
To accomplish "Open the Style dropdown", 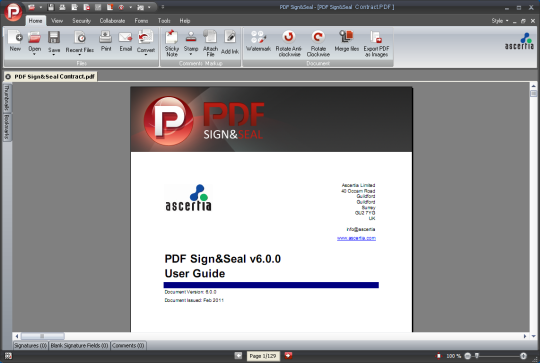I will point(500,21).
